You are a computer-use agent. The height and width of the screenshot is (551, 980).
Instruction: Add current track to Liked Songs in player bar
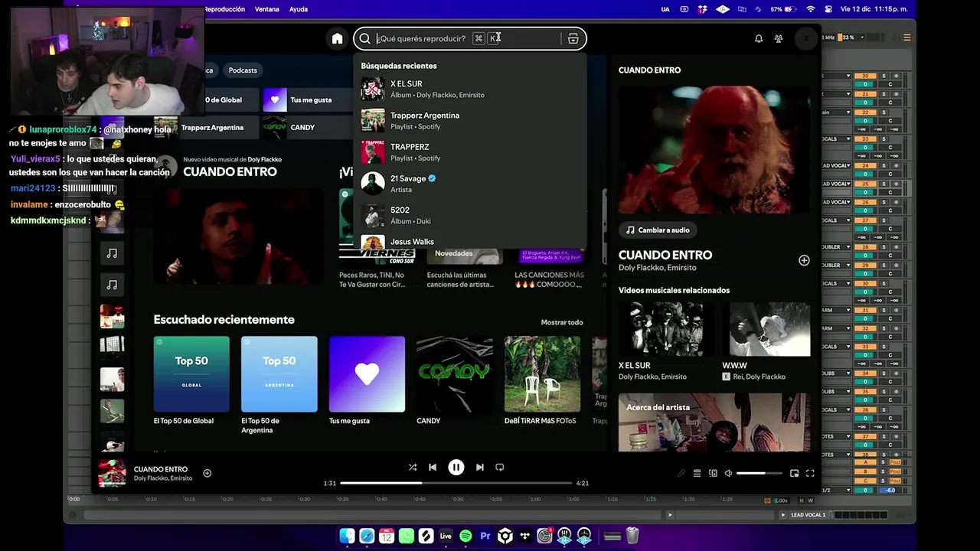tap(207, 473)
